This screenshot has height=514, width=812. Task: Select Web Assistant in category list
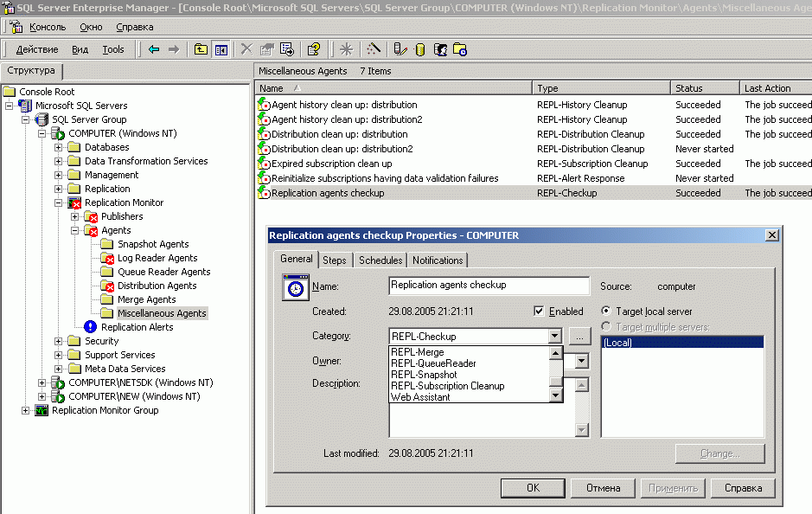click(x=468, y=397)
